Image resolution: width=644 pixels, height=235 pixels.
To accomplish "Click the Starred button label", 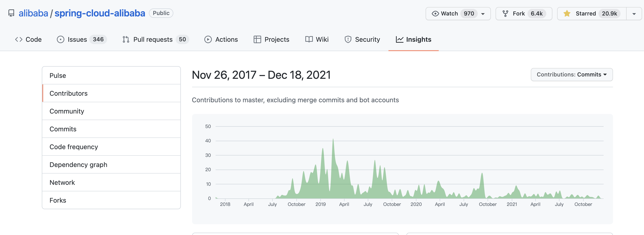I will click(586, 14).
